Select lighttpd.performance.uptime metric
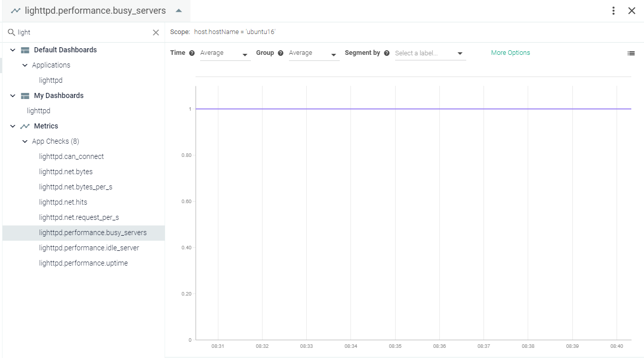The height and width of the screenshot is (358, 644). [x=83, y=263]
